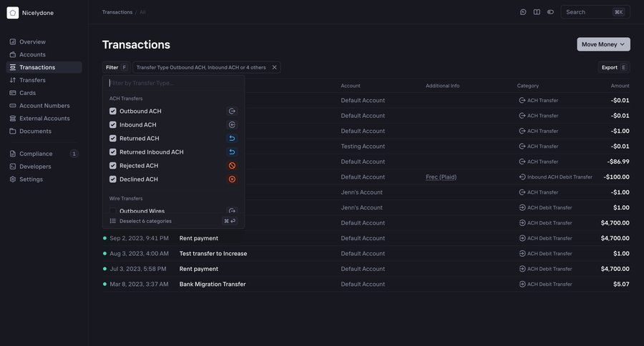
Task: Click the Testing Account cell
Action: [x=363, y=146]
